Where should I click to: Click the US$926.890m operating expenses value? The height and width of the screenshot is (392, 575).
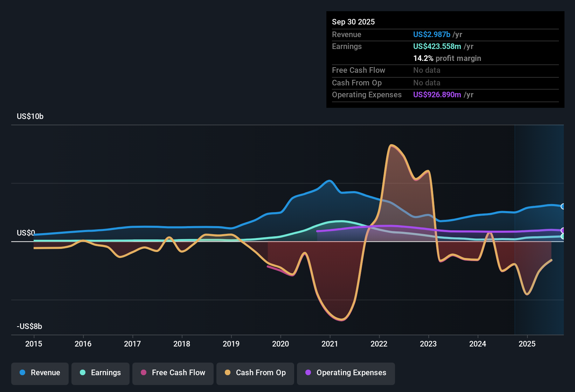[437, 95]
